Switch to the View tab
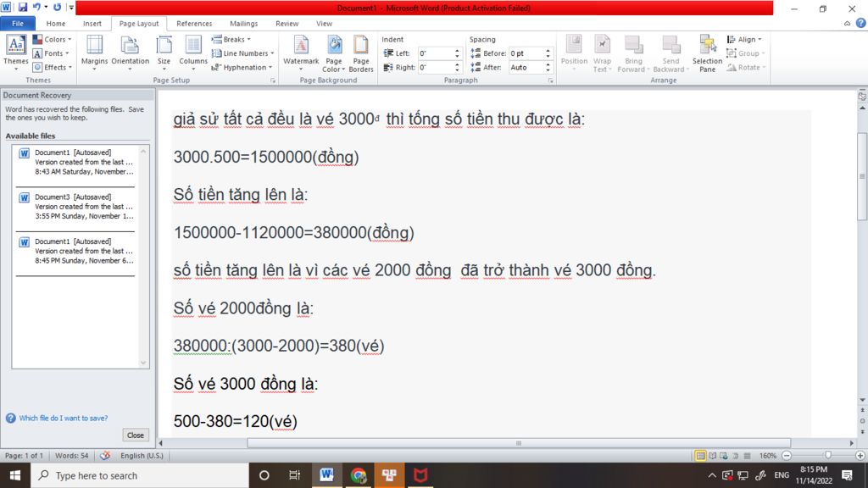This screenshot has width=868, height=488. [324, 24]
